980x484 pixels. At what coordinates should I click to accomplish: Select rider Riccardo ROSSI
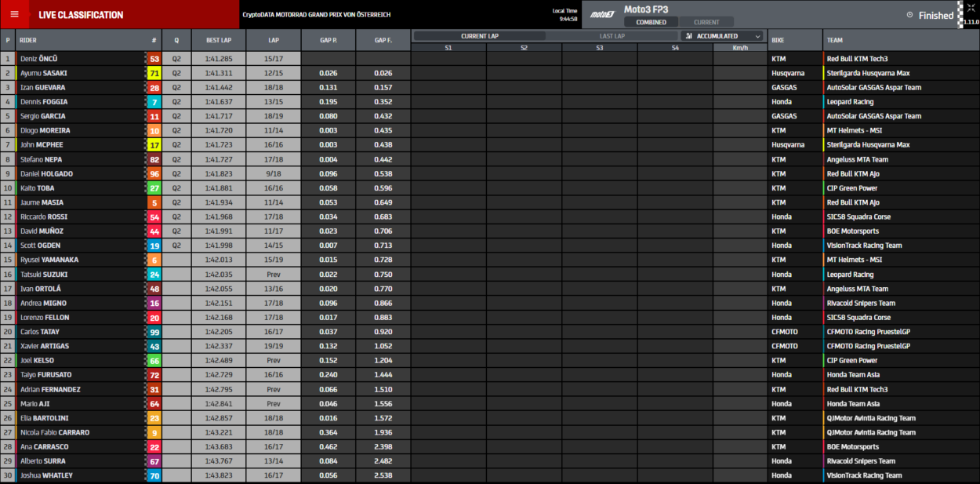click(x=44, y=217)
